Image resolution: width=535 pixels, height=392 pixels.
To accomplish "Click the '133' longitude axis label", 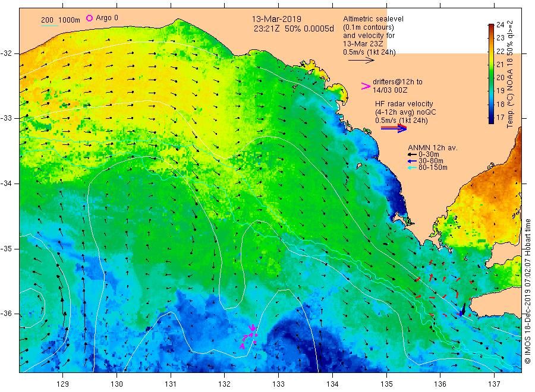I will click(278, 384).
